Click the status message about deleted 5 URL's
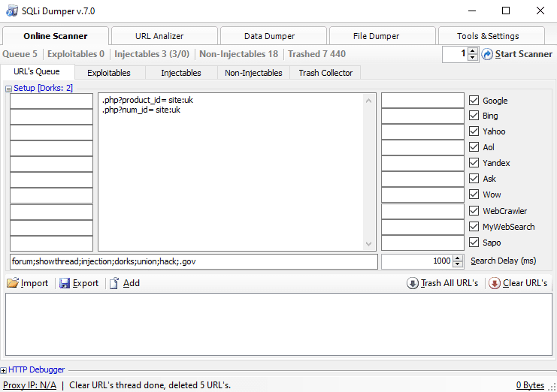The image size is (557, 392). pos(150,385)
